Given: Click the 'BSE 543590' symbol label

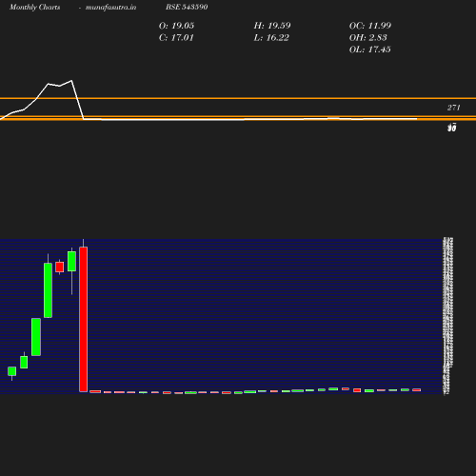Looking at the screenshot, I should (x=187, y=7).
